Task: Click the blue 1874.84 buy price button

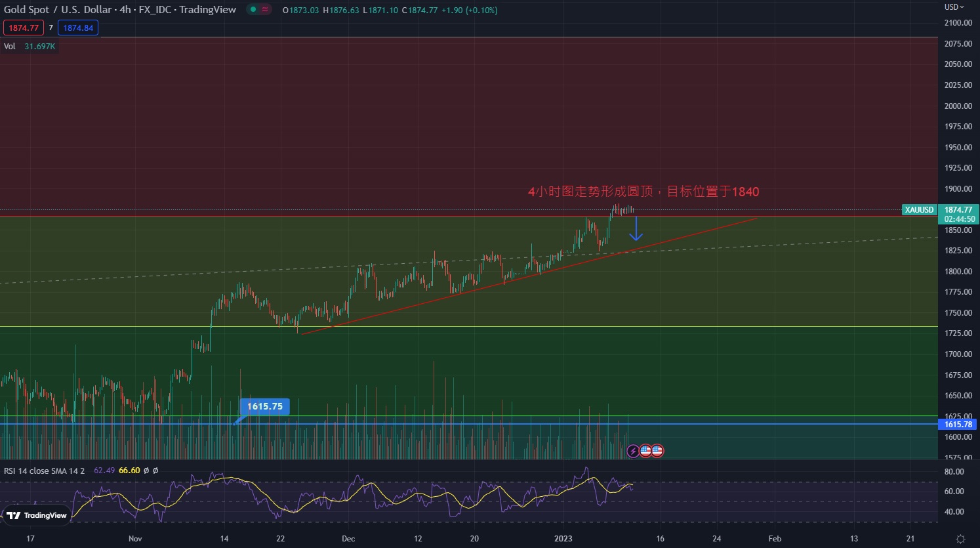Action: (78, 28)
